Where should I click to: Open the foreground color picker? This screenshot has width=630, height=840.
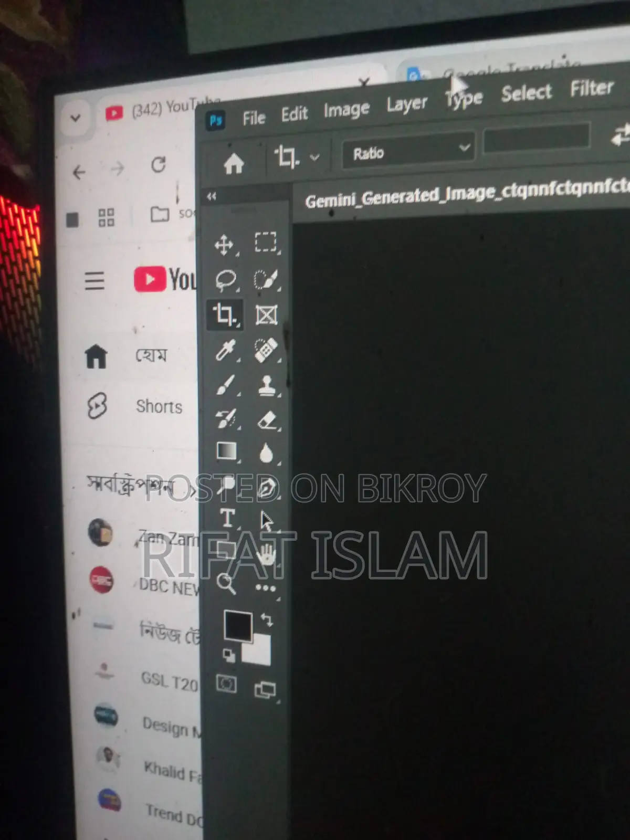pos(237,625)
